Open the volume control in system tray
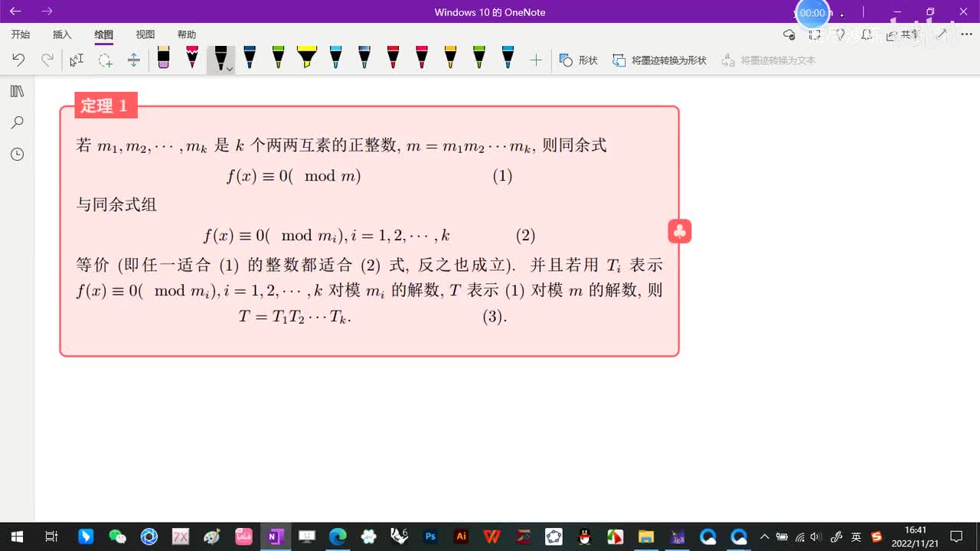The height and width of the screenshot is (551, 980). (817, 536)
